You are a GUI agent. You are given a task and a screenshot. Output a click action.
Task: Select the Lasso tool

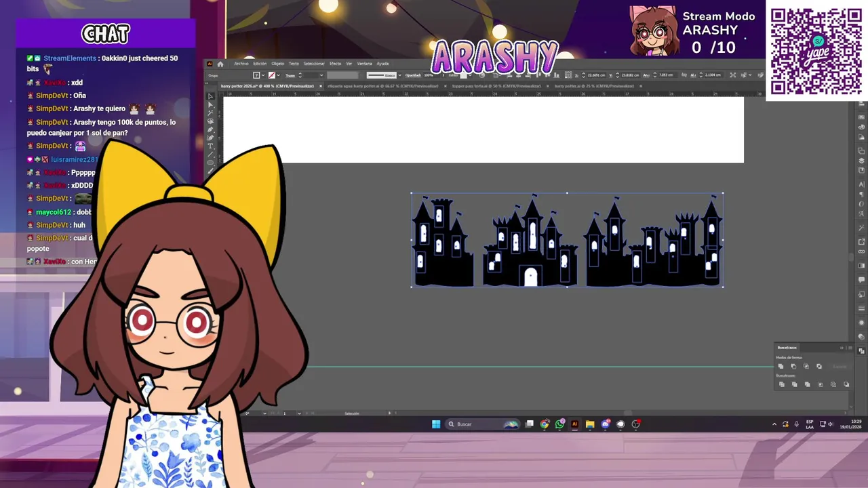[x=210, y=121]
